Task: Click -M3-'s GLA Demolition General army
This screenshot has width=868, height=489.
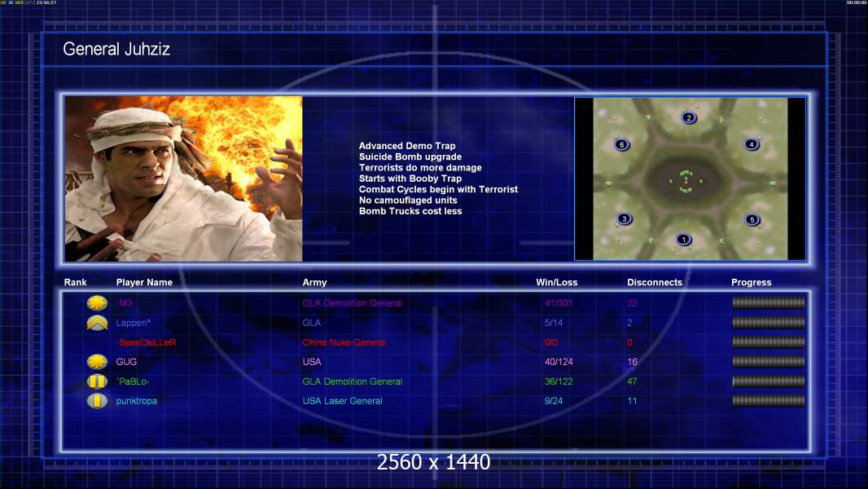Action: pyautogui.click(x=352, y=303)
